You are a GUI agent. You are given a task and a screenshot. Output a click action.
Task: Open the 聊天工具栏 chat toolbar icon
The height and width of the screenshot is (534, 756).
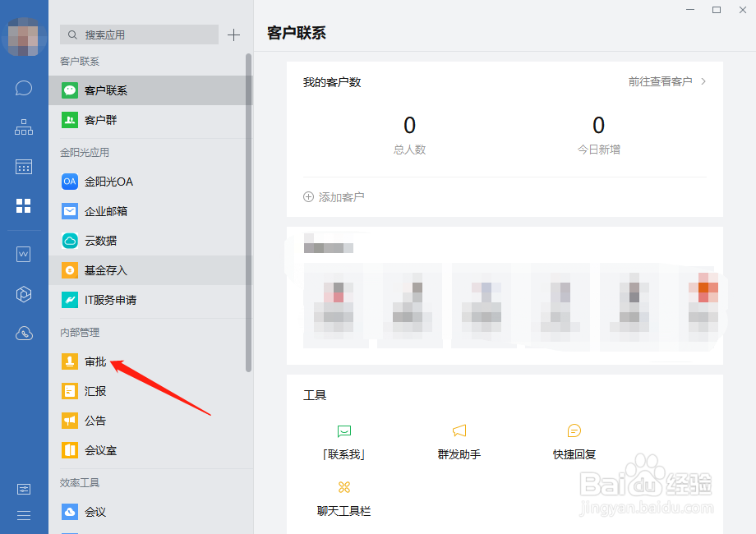click(344, 487)
